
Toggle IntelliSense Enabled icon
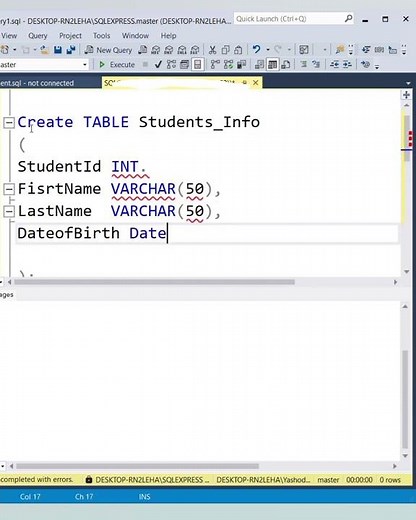[198, 64]
